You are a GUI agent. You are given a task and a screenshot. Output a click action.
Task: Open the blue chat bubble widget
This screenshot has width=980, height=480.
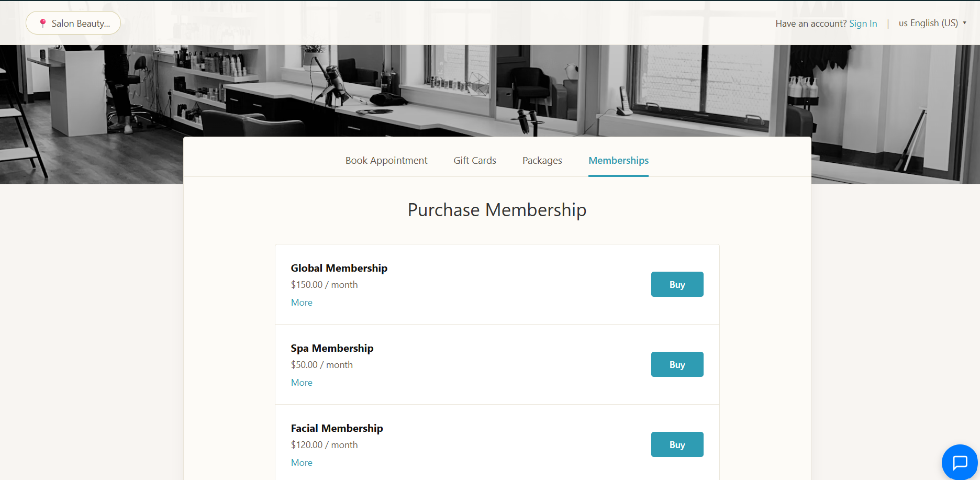[960, 462]
